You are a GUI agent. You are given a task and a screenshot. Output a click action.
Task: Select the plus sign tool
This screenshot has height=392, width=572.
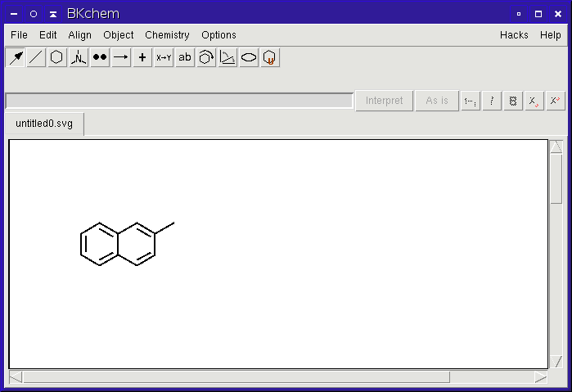click(x=142, y=57)
